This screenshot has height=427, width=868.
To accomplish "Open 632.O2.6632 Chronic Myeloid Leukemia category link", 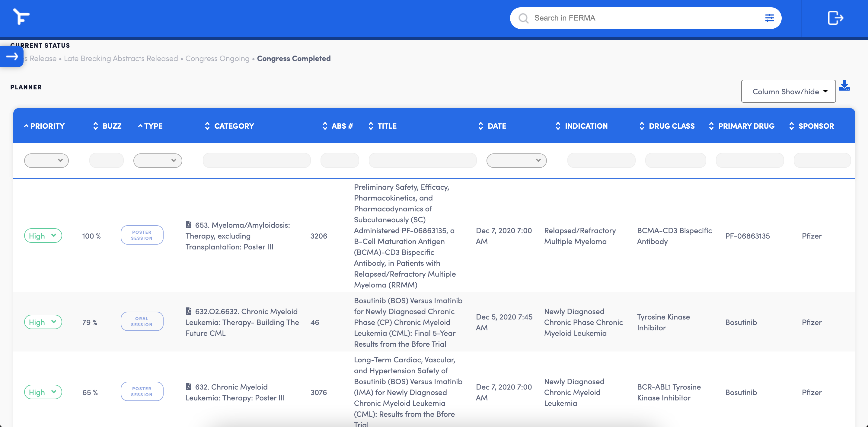I will pyautogui.click(x=242, y=322).
